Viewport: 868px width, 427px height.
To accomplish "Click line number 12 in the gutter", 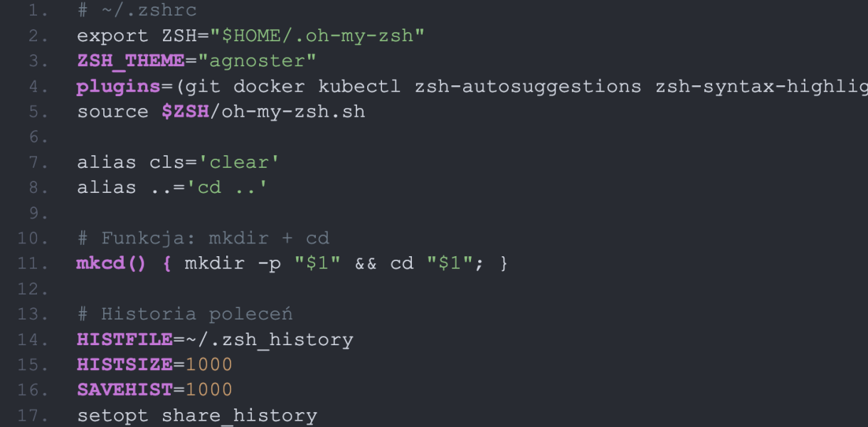I will (31, 289).
